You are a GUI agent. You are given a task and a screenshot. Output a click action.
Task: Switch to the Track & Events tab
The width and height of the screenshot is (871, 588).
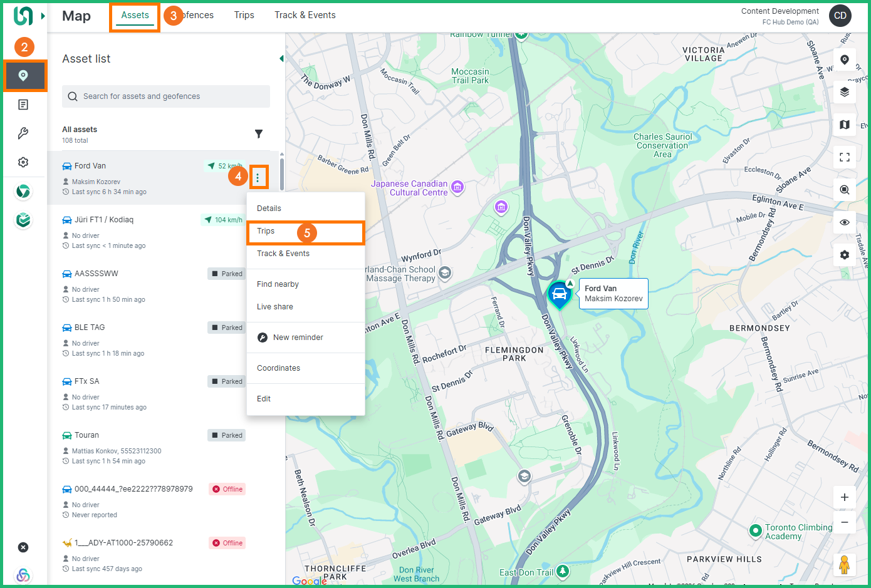click(305, 15)
